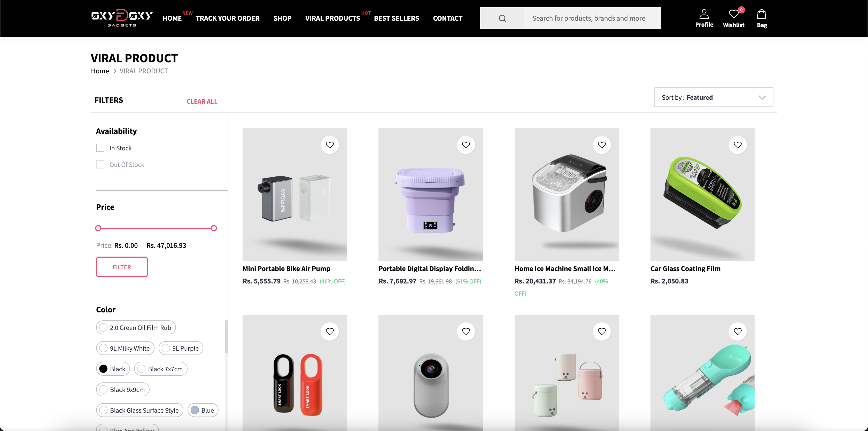Add Mini Portable Bike Air Pump to wishlist
Image resolution: width=868 pixels, height=431 pixels.
coord(330,145)
